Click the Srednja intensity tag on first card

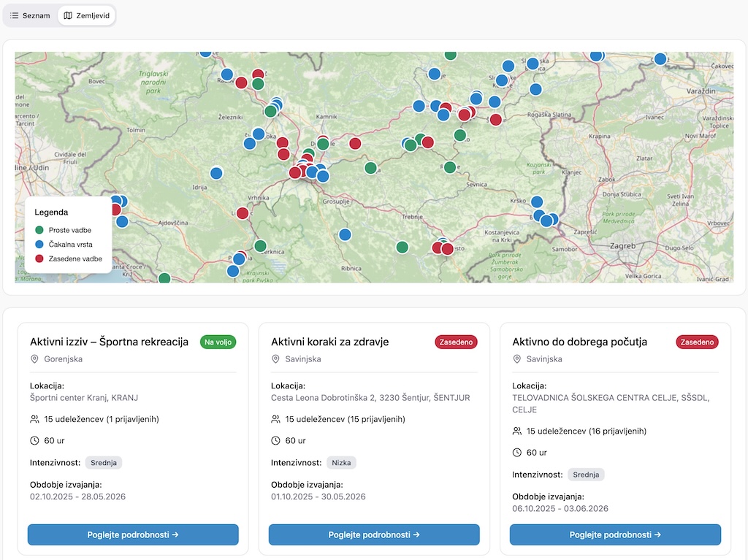click(104, 462)
